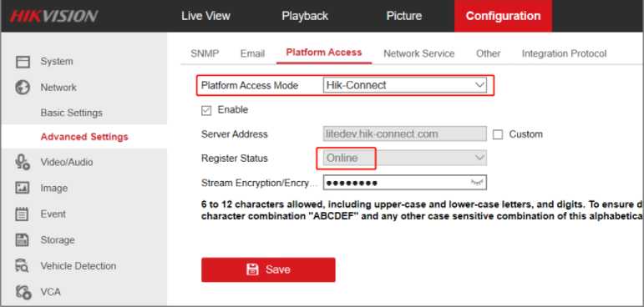Click the Platform Access Mode label
Viewport: 644px width, 307px height.
click(x=249, y=85)
